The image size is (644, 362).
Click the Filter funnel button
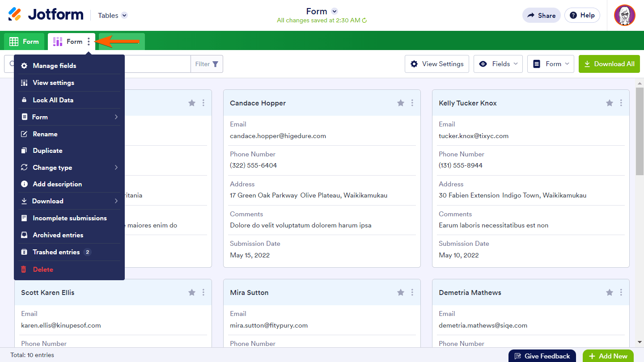click(x=207, y=64)
